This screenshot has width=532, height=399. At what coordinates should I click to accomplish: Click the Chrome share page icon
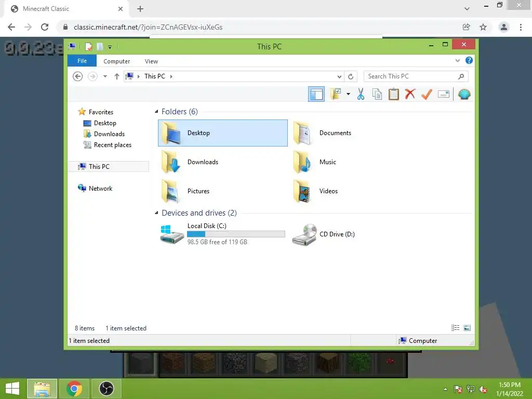(x=467, y=27)
